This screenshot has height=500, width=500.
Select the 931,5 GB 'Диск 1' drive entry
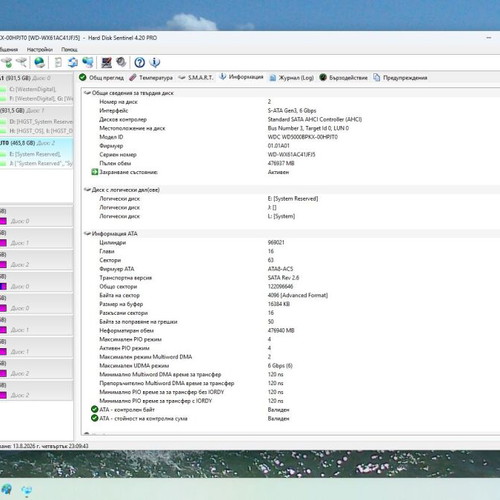pos(36,110)
